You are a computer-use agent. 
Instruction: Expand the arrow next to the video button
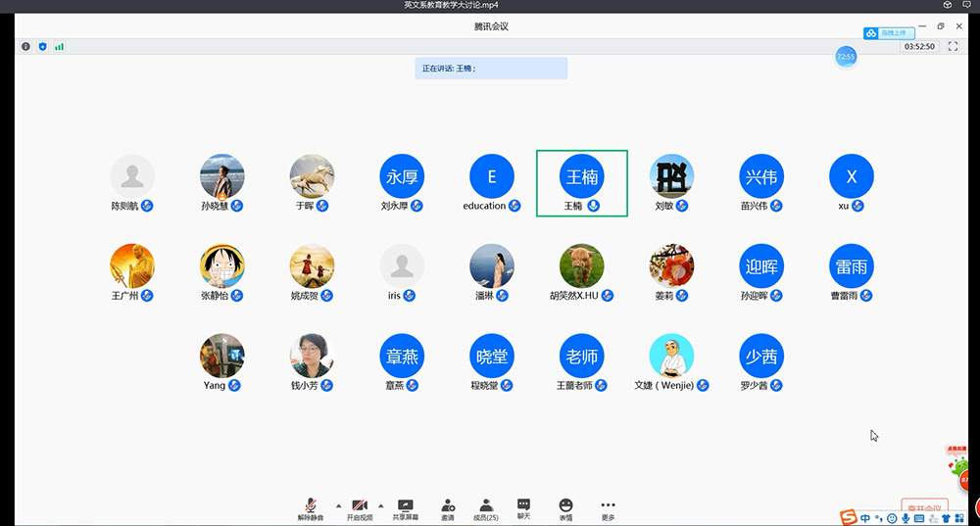coord(381,505)
